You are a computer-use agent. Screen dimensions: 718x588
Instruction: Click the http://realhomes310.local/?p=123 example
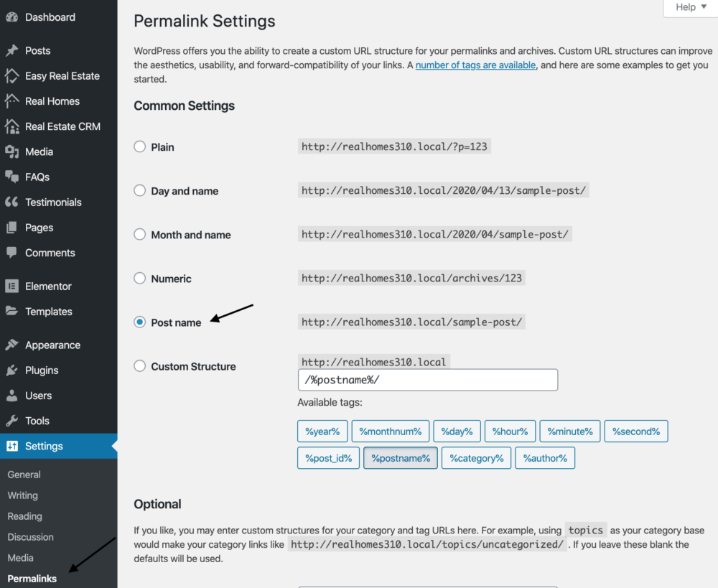pyautogui.click(x=394, y=146)
